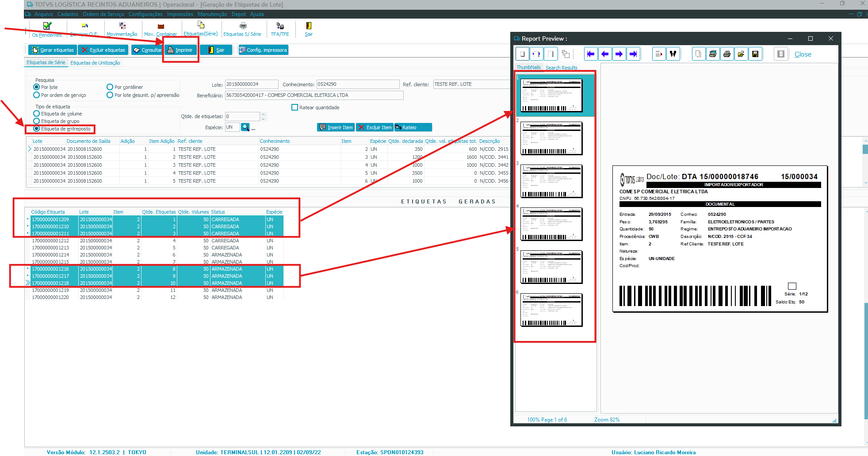This screenshot has height=456, width=868.
Task: Set Report Preview zoom to 100% icon
Action: [551, 54]
